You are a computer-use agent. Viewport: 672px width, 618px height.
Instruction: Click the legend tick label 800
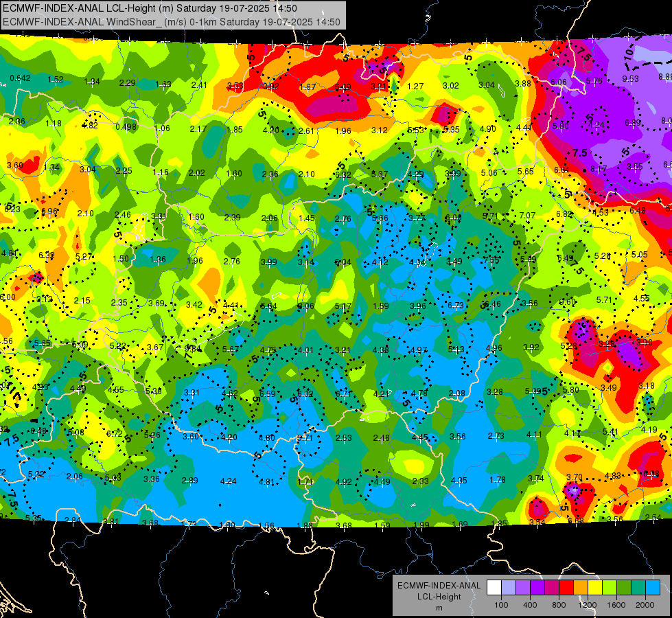click(x=559, y=605)
